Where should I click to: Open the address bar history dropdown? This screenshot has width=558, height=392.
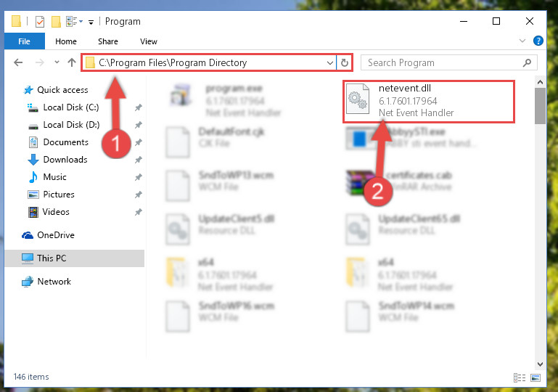(x=330, y=63)
